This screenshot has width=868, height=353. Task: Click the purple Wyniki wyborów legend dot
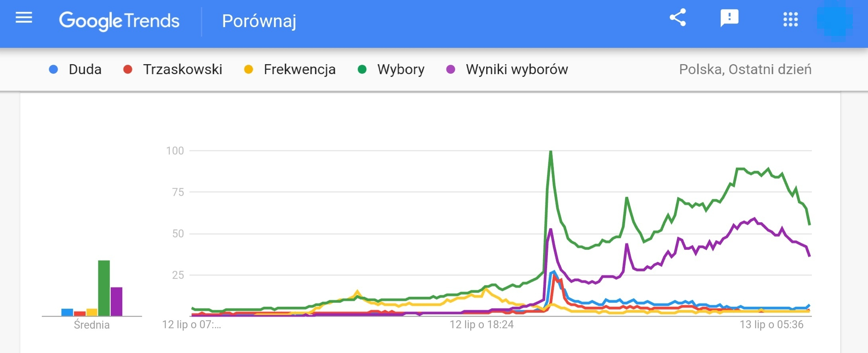click(x=451, y=70)
